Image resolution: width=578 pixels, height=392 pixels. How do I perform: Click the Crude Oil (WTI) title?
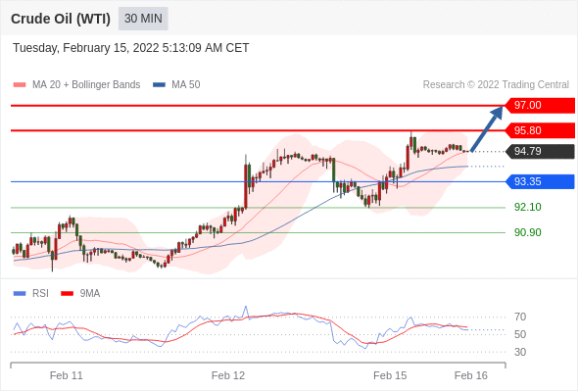(x=61, y=19)
